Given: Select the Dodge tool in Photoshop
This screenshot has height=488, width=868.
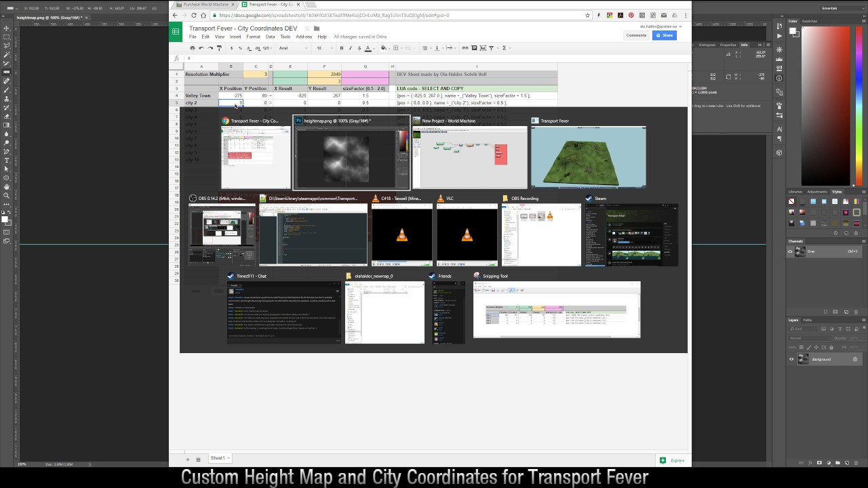Looking at the screenshot, I should pyautogui.click(x=7, y=142).
